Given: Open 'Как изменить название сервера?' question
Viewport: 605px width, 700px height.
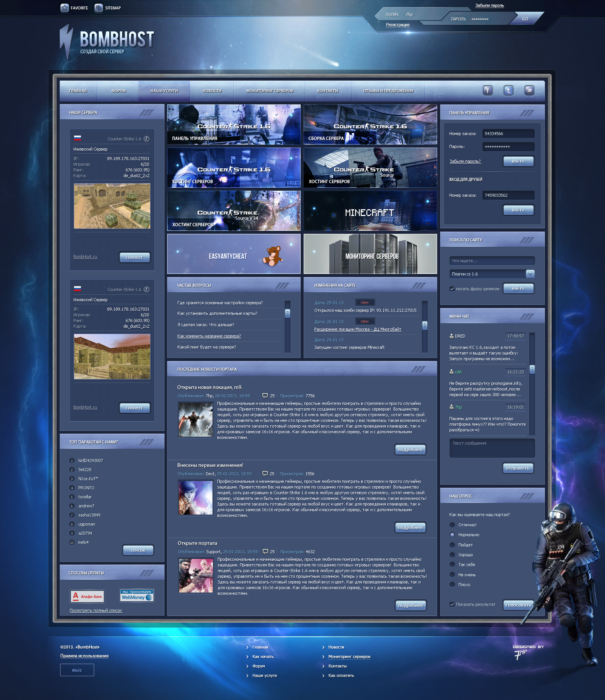Looking at the screenshot, I should [x=209, y=336].
